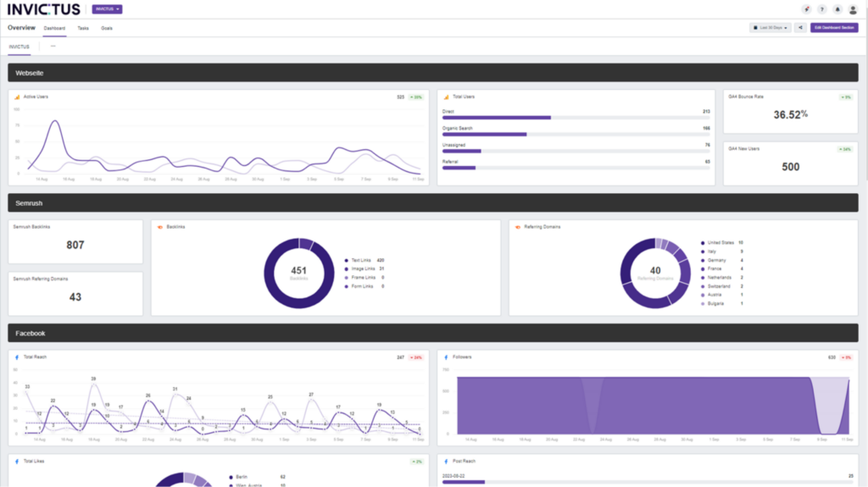868x487 pixels.
Task: Click the Google Analytics icon beside Active Users
Action: click(17, 97)
